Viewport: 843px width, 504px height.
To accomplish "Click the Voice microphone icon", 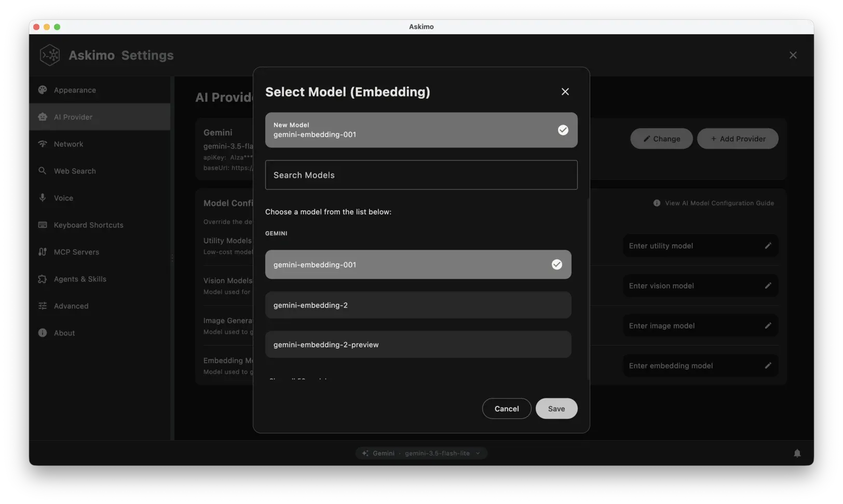I will (x=43, y=198).
